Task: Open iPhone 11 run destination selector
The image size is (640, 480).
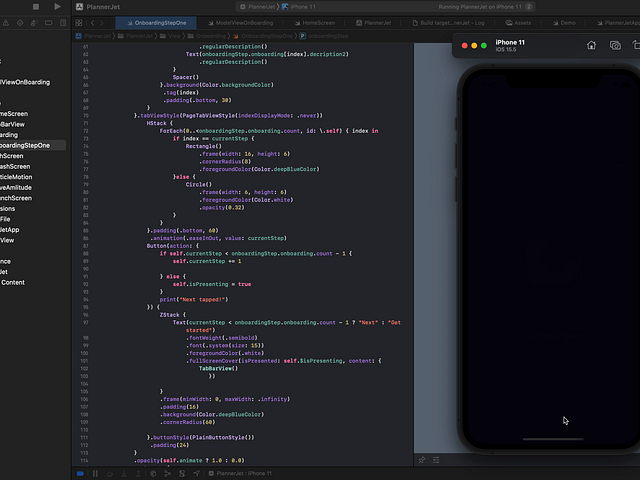Action: pos(301,6)
